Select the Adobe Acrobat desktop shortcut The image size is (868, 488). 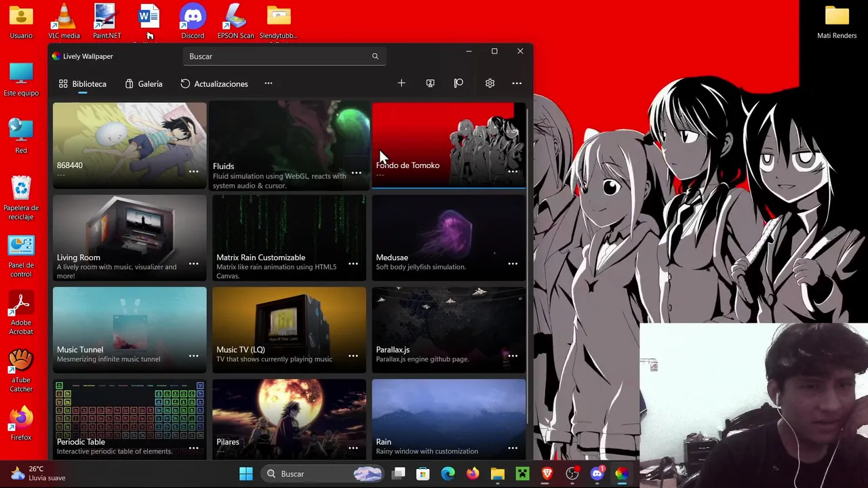21,313
